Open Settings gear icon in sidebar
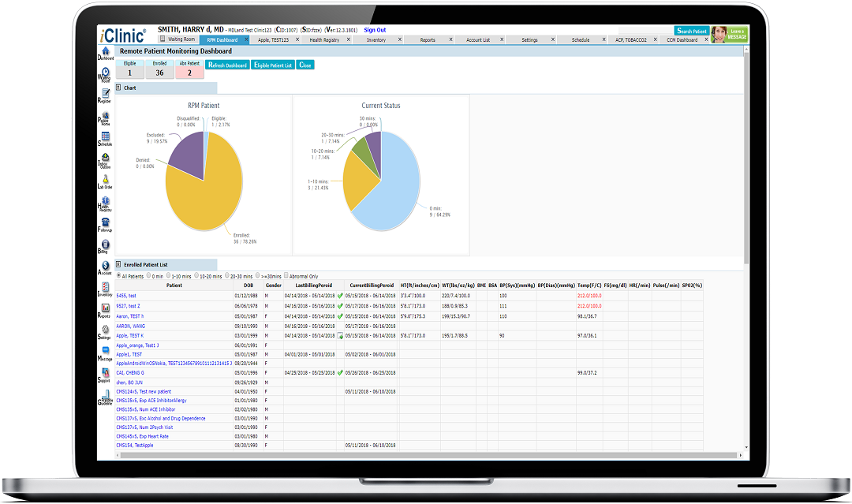The height and width of the screenshot is (504, 852). pos(105,331)
